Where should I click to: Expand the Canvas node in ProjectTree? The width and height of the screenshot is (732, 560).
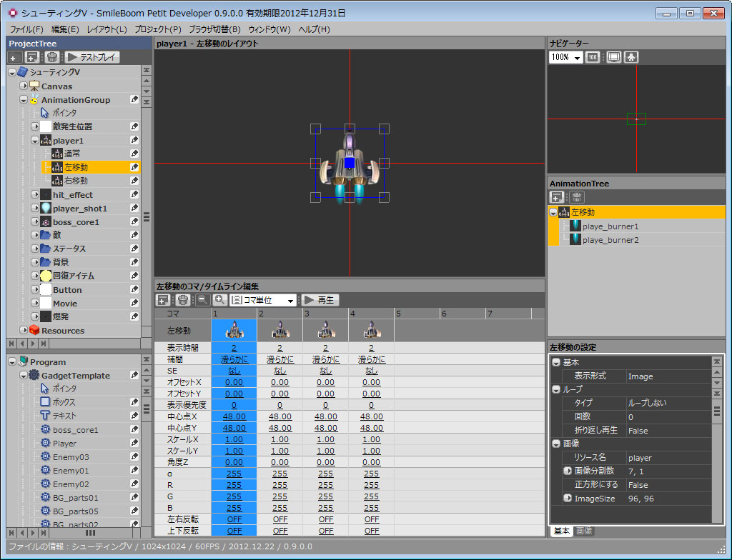coord(24,86)
